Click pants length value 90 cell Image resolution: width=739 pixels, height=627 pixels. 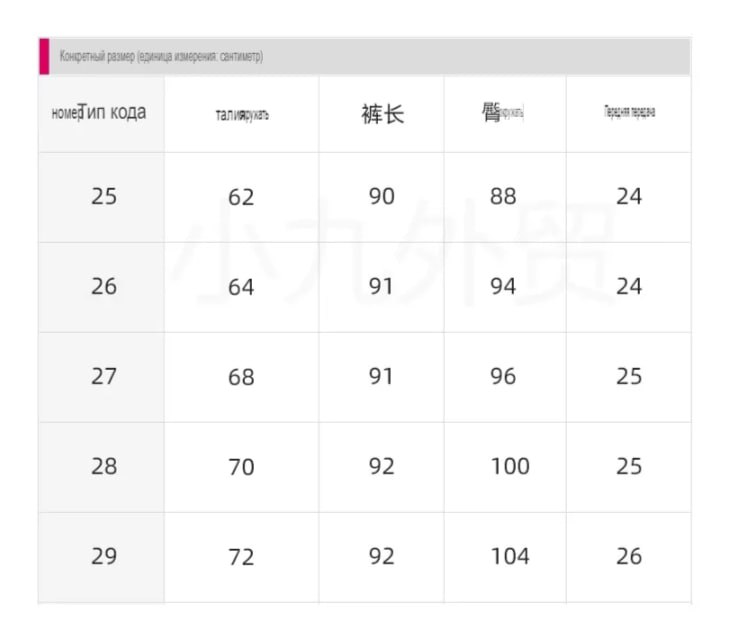pos(382,197)
